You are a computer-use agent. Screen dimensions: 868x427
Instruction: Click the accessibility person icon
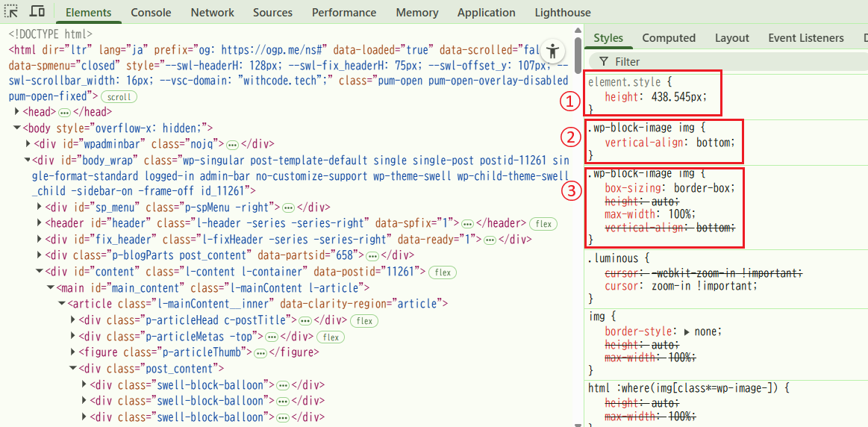(x=552, y=51)
